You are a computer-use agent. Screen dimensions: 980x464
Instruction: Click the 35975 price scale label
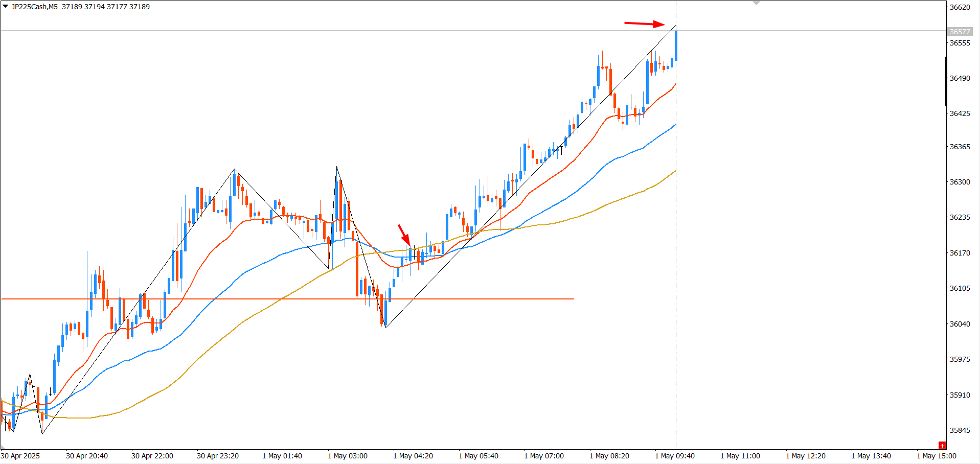point(960,359)
